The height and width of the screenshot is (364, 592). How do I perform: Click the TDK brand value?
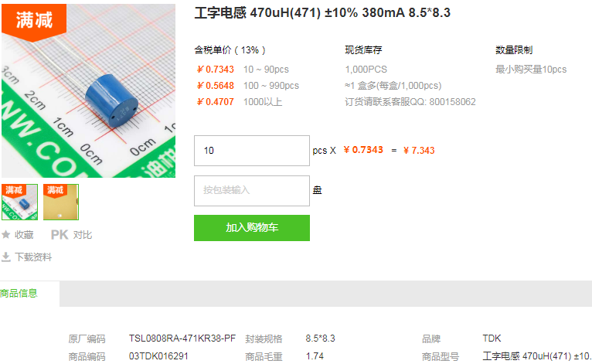[x=492, y=338]
